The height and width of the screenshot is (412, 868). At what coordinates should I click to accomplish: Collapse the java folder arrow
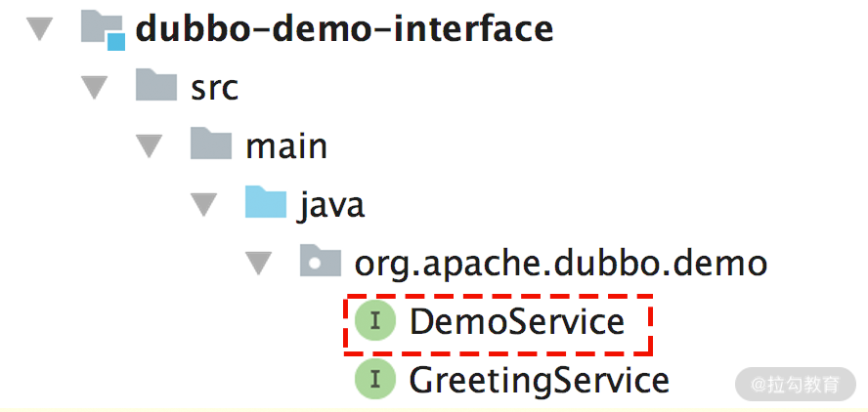[x=205, y=205]
